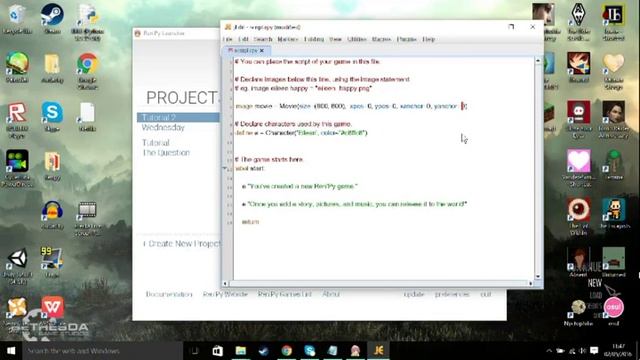Open the Skype desktop shortcut

click(52, 116)
